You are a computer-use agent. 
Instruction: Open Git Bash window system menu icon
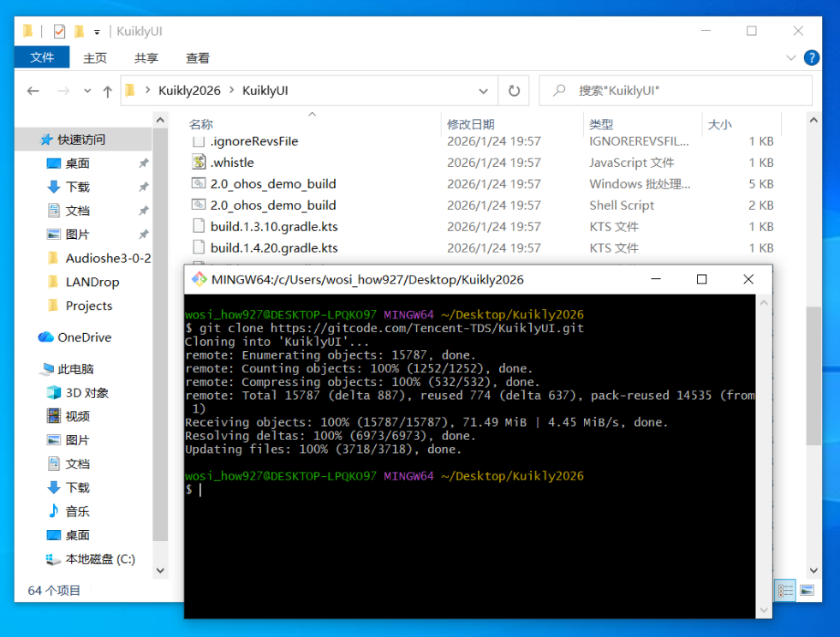point(200,279)
